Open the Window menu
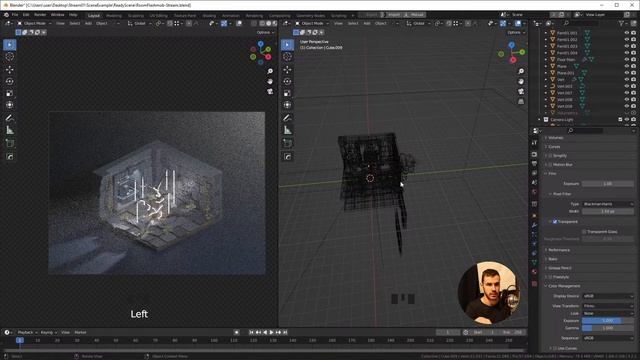 pos(57,15)
